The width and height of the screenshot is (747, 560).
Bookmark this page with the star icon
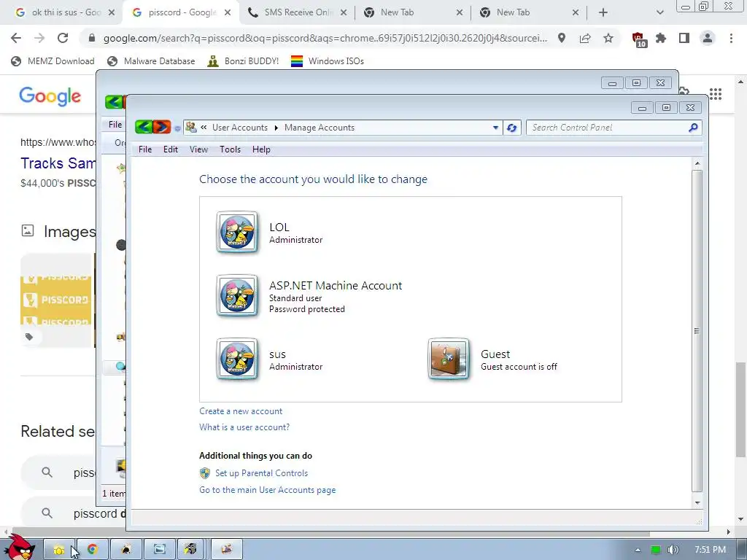coord(608,38)
